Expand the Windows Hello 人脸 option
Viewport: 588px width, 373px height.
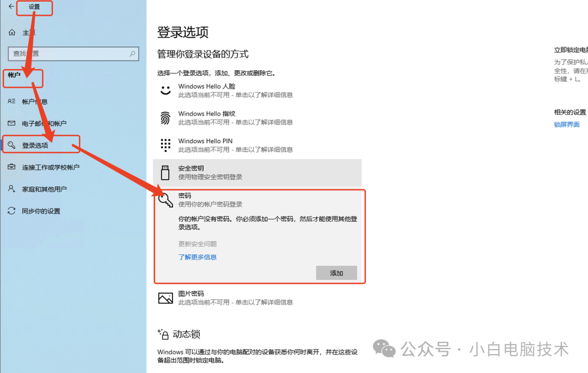[257, 90]
